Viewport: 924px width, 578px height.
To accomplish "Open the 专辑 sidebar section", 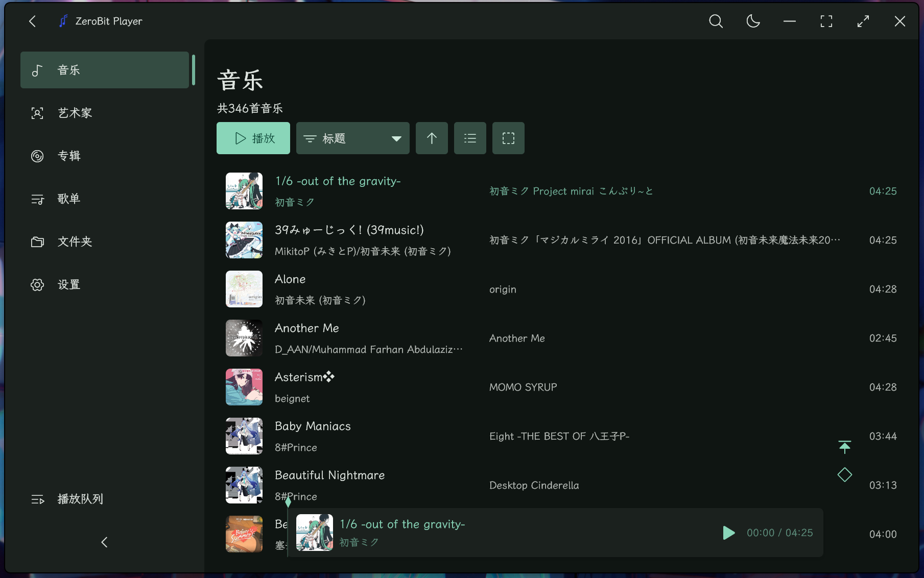I will point(105,156).
